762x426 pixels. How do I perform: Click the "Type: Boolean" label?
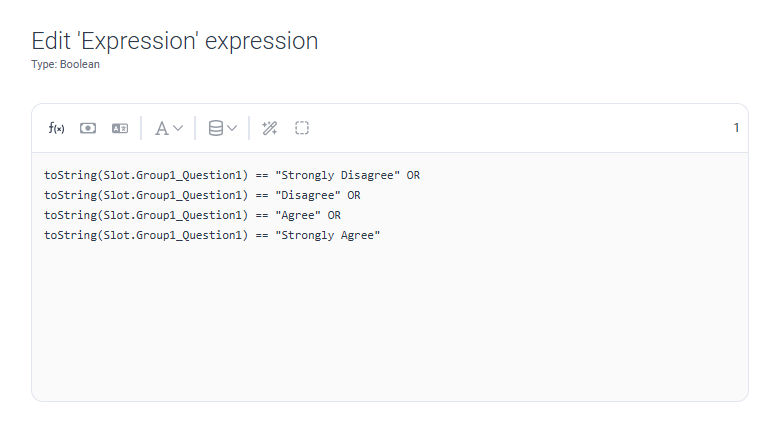click(65, 64)
